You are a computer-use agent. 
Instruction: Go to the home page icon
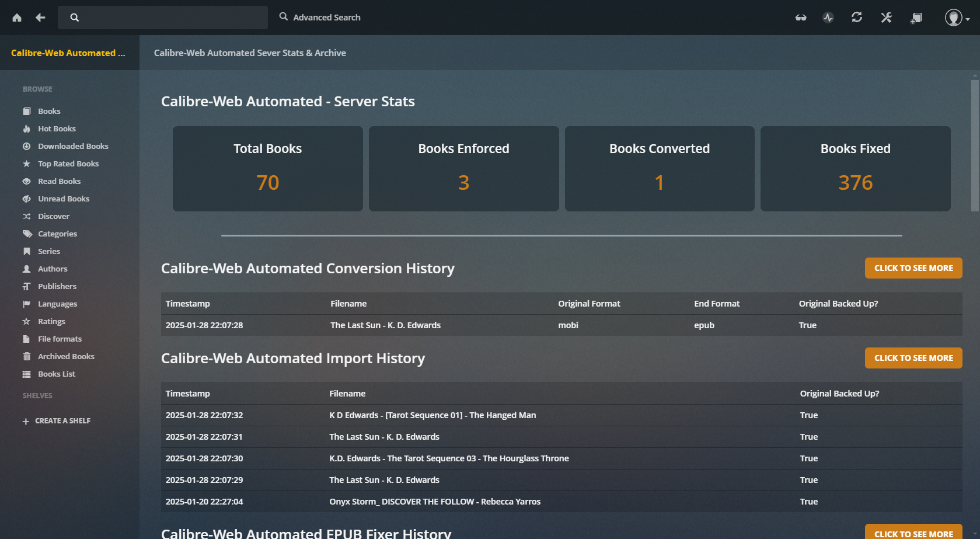[x=17, y=18]
